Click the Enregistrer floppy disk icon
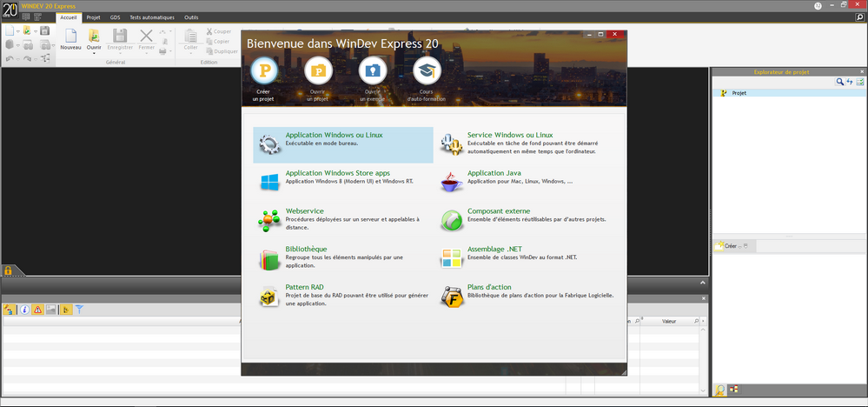 [120, 36]
